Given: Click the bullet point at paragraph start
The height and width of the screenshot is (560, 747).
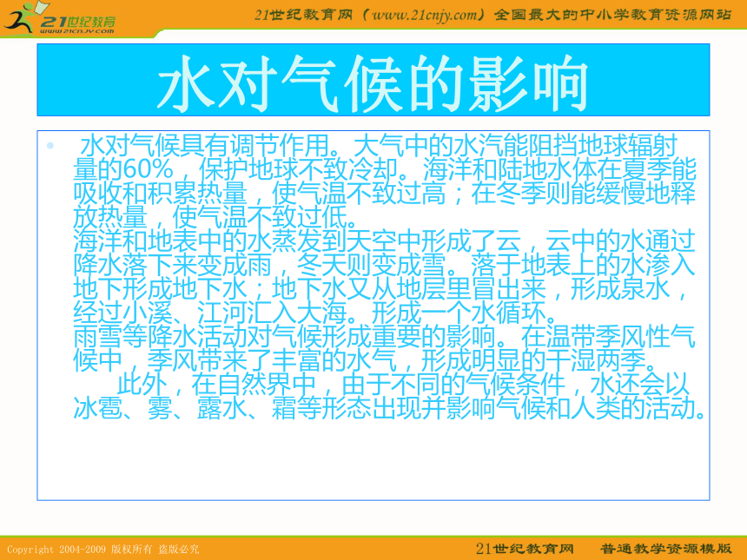Looking at the screenshot, I should 50,146.
